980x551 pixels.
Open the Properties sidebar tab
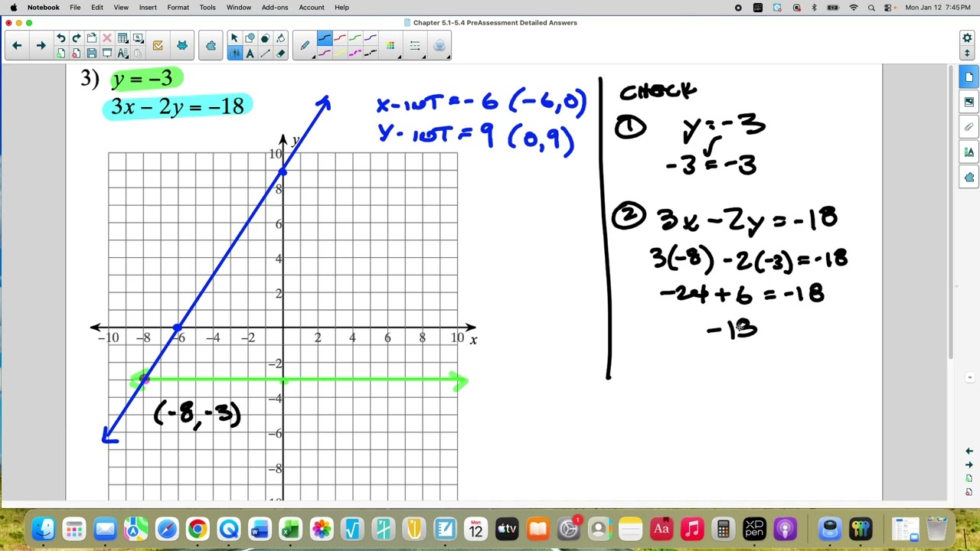(x=969, y=152)
